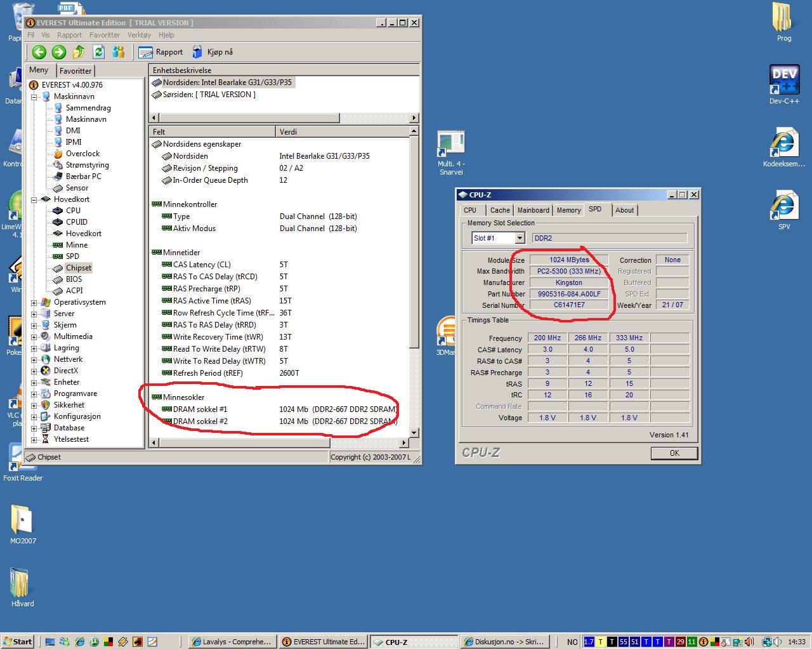This screenshot has width=812, height=650.
Task: Expand the DirectX tree node
Action: click(x=34, y=371)
